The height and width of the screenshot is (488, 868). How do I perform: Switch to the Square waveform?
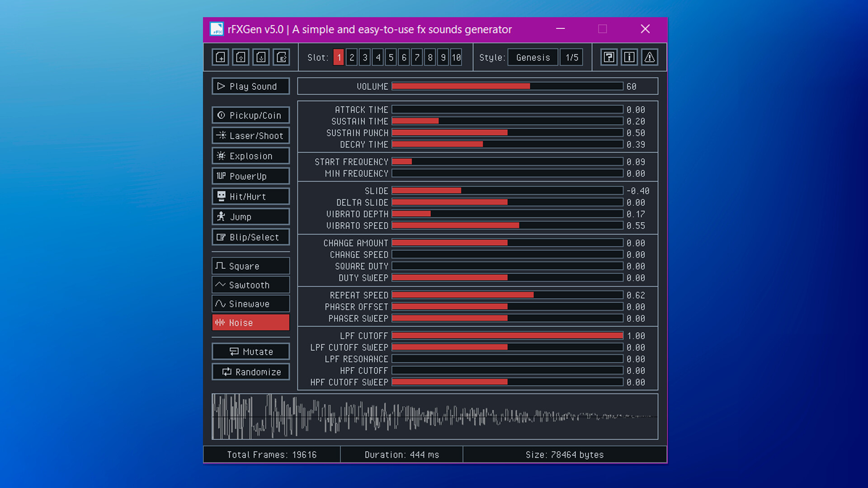click(250, 266)
